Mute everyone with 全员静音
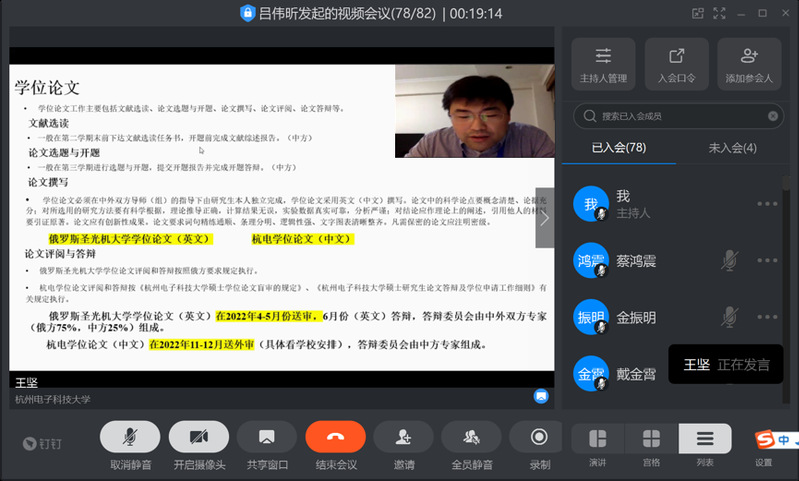The width and height of the screenshot is (799, 481). point(471,437)
